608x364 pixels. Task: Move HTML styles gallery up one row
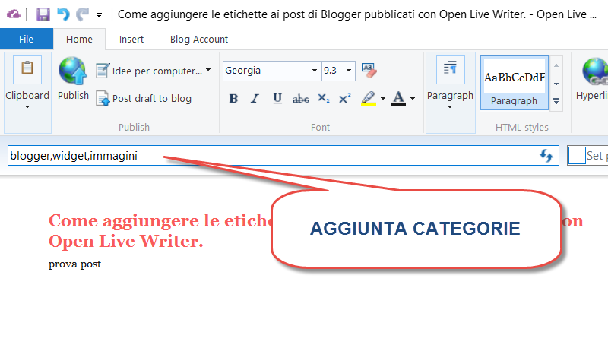(x=556, y=65)
